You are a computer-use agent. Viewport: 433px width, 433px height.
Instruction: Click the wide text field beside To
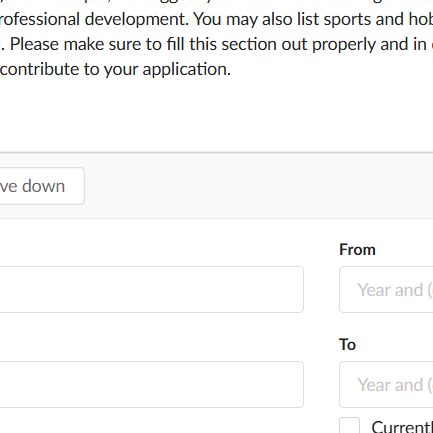(x=152, y=384)
